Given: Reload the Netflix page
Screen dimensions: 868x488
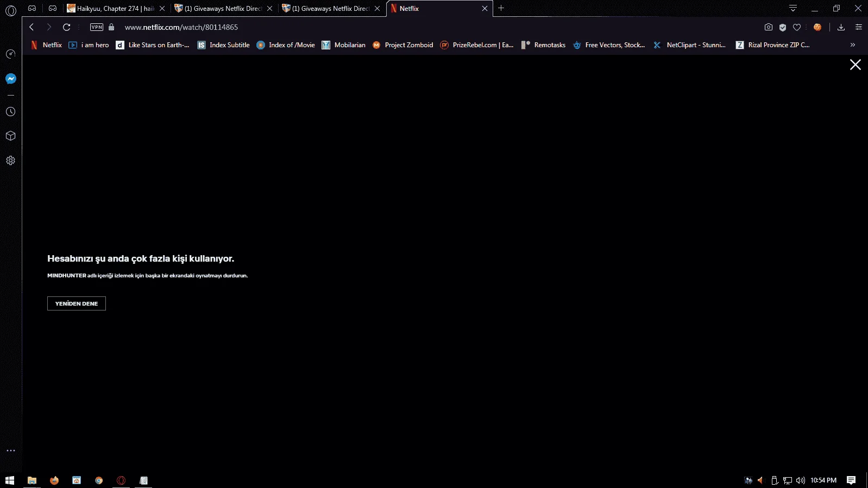Looking at the screenshot, I should [66, 27].
